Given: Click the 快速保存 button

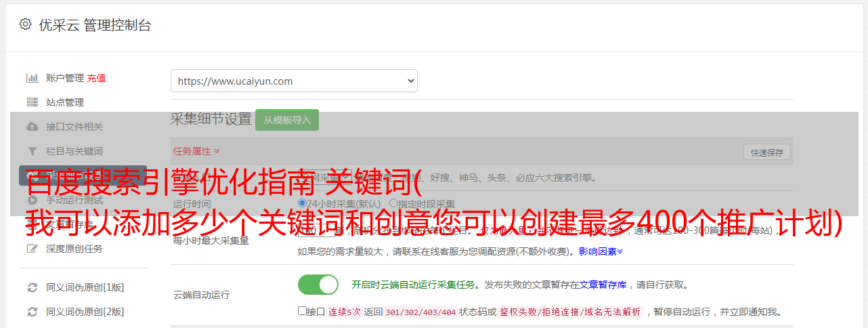Looking at the screenshot, I should pos(767,152).
